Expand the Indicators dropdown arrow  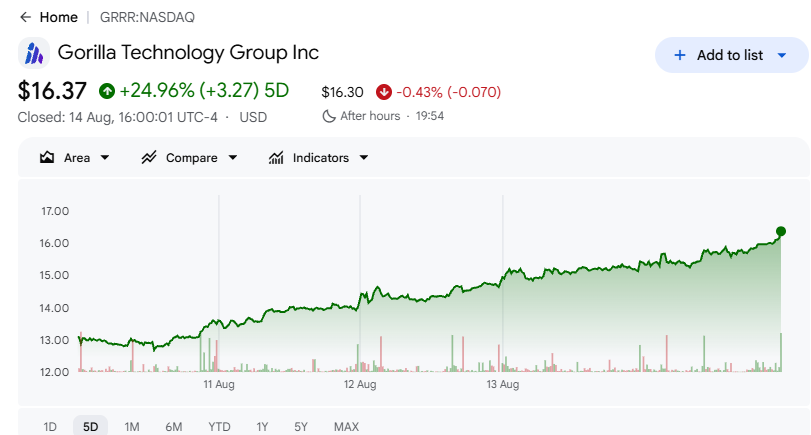364,158
